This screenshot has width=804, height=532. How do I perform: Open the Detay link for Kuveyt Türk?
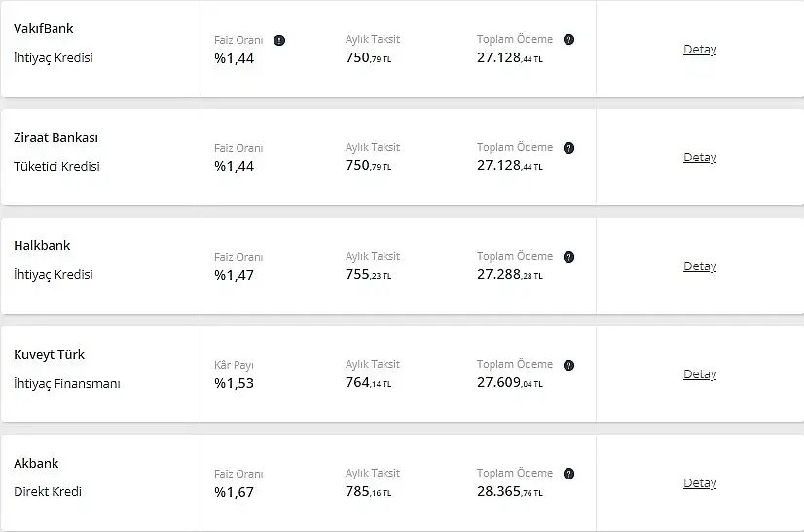pyautogui.click(x=700, y=374)
